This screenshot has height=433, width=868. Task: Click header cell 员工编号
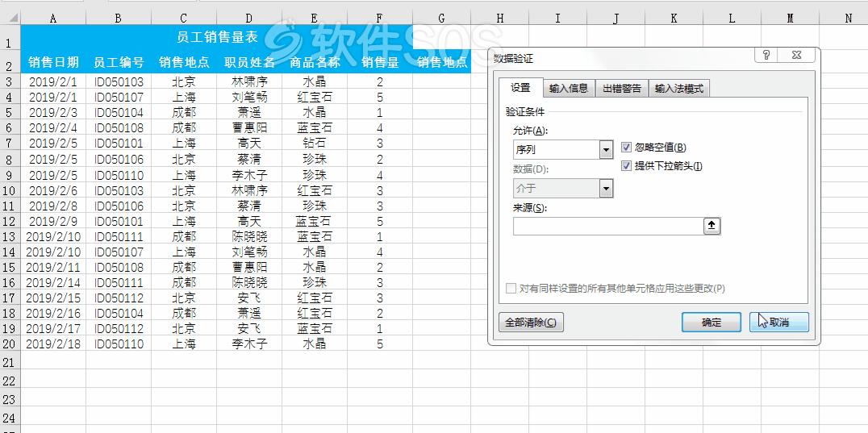[x=119, y=62]
